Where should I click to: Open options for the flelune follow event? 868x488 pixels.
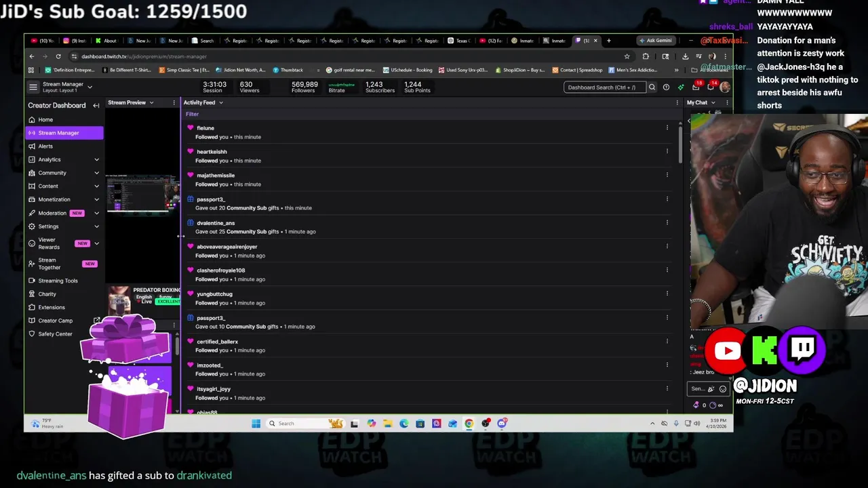(667, 127)
